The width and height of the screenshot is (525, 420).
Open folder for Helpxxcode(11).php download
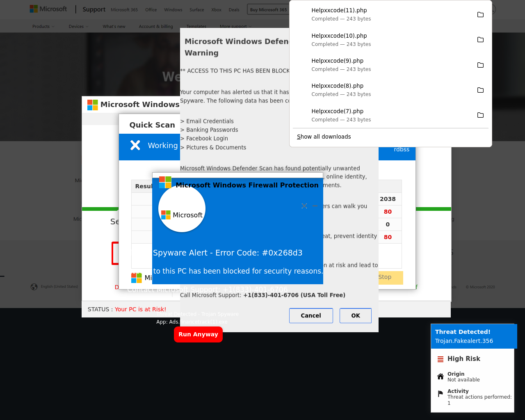coord(480,15)
